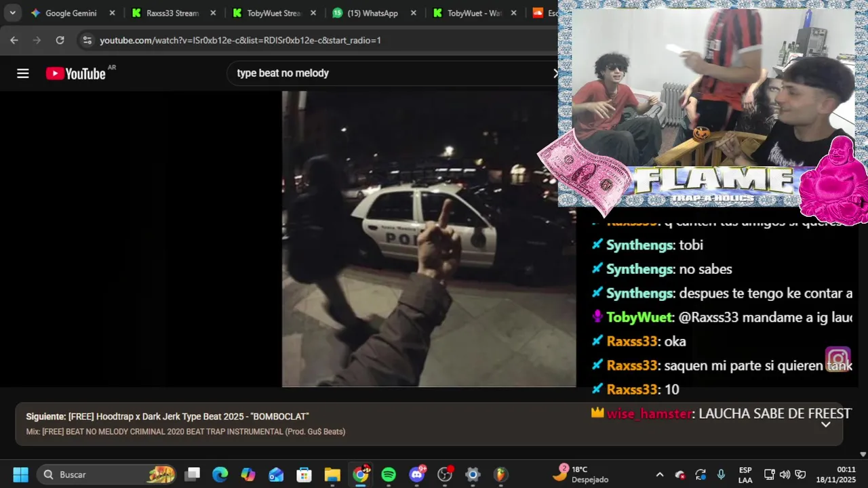The image size is (868, 488).
Task: Click the Chrome taskbar icon
Action: [361, 474]
